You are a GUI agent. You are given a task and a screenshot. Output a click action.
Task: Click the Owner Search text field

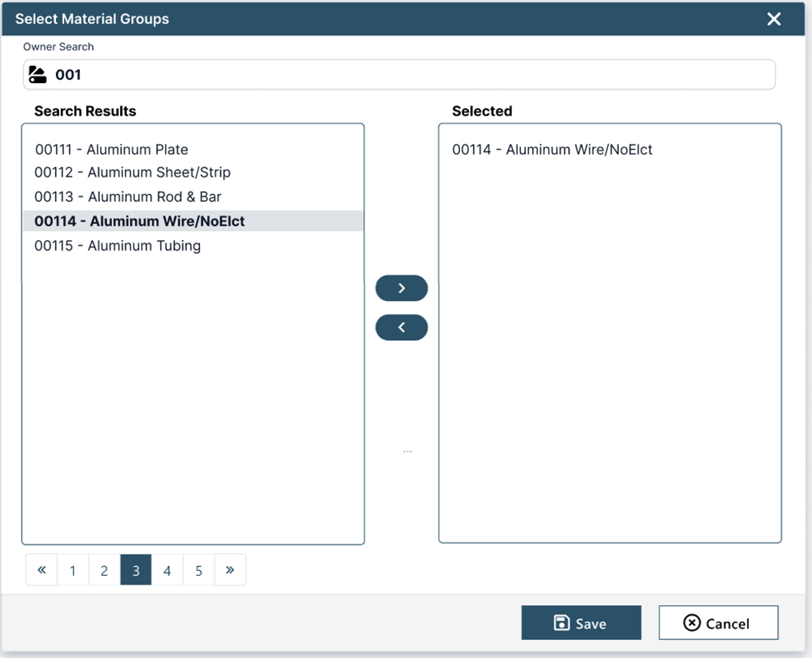pos(325,74)
